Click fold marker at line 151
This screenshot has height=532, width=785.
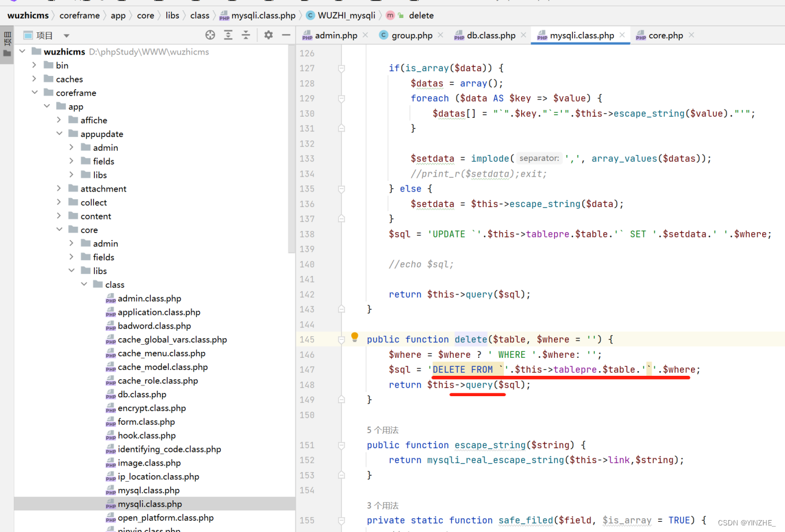(341, 445)
